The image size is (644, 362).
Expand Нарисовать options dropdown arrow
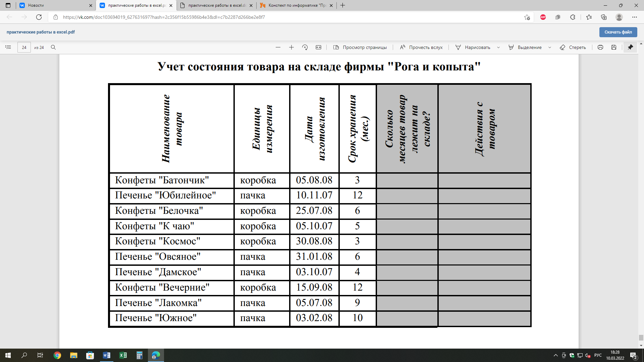pos(498,47)
